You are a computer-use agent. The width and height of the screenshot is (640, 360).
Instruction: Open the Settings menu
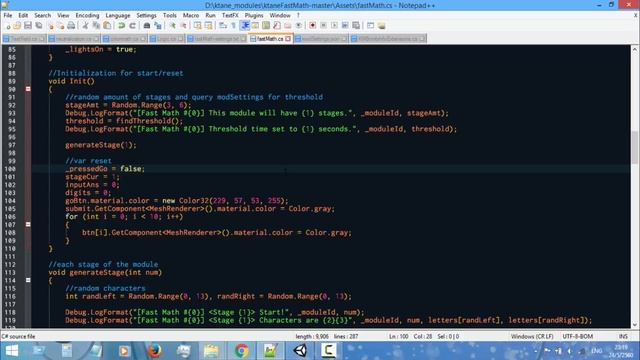point(146,15)
